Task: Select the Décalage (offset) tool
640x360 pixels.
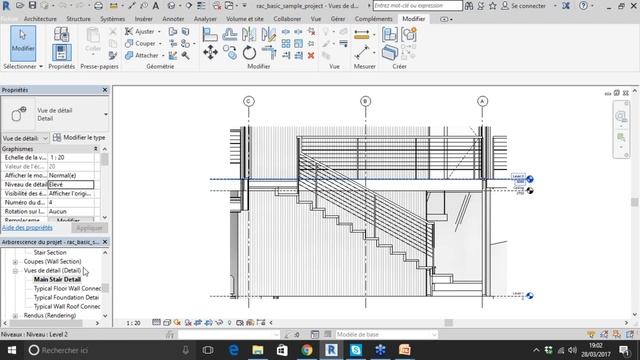Action: 230,34
